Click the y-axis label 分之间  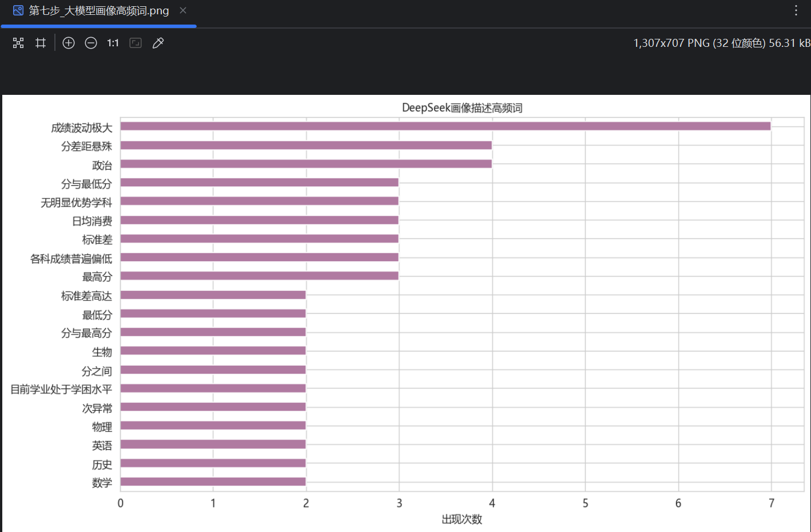[97, 371]
